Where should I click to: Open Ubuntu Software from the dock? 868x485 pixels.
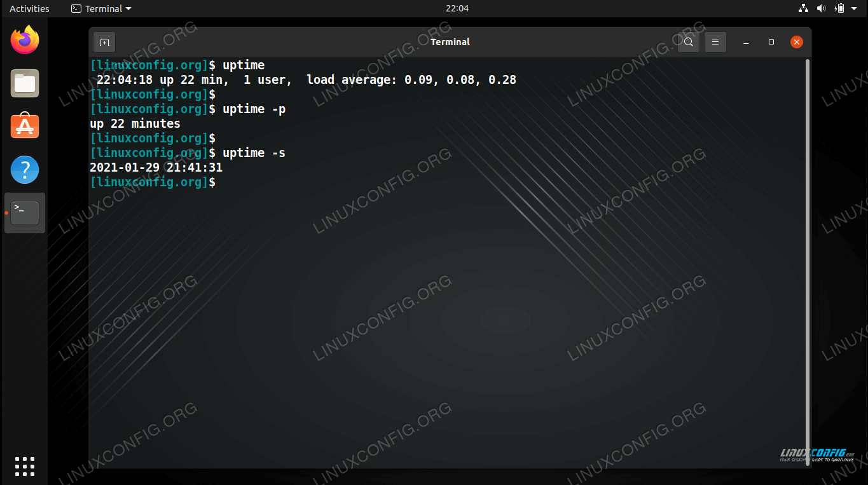(25, 126)
